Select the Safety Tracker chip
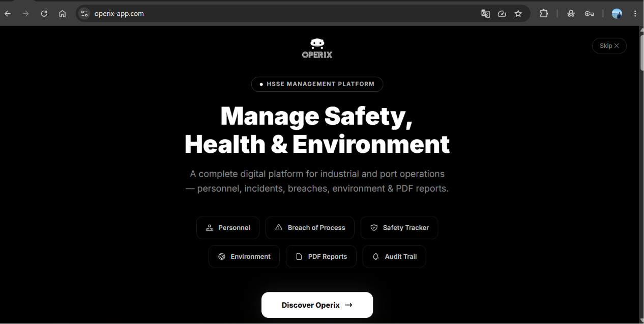 click(399, 228)
